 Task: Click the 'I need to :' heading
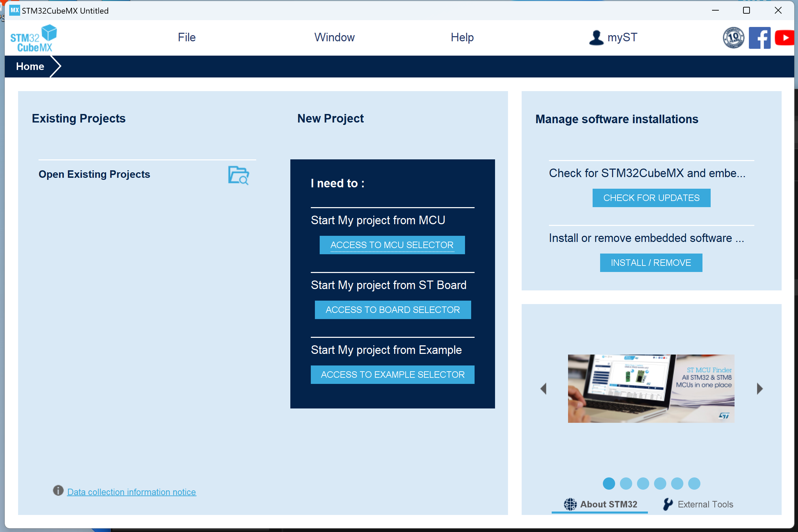[x=338, y=183]
